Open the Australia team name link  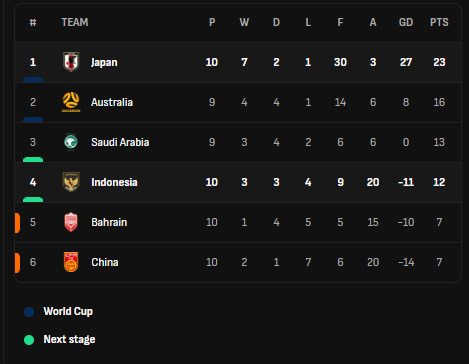(x=112, y=102)
